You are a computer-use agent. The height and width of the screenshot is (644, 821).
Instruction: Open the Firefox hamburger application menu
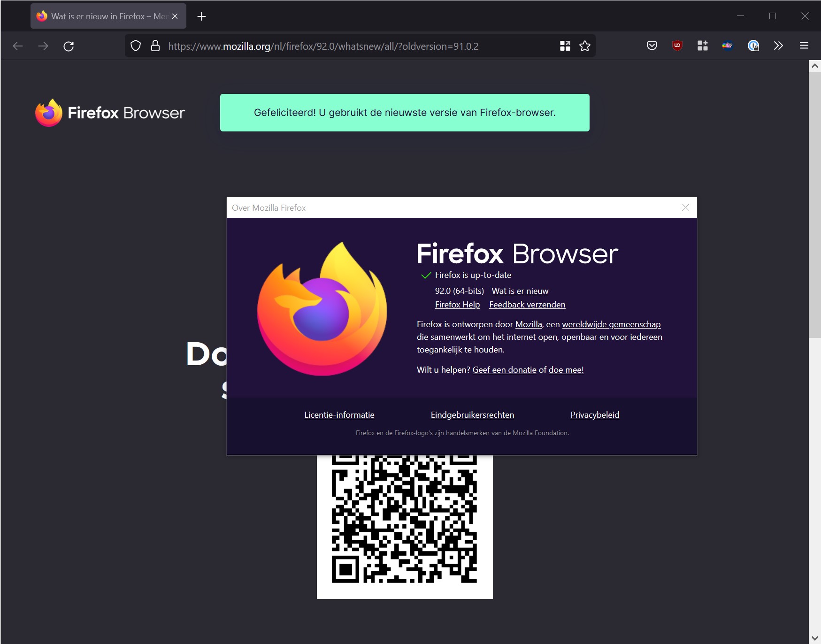tap(804, 46)
